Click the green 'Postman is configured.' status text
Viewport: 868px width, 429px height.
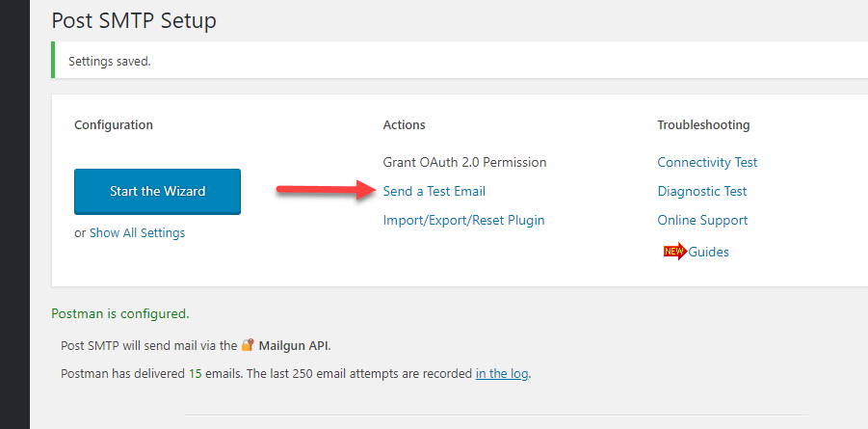[120, 313]
